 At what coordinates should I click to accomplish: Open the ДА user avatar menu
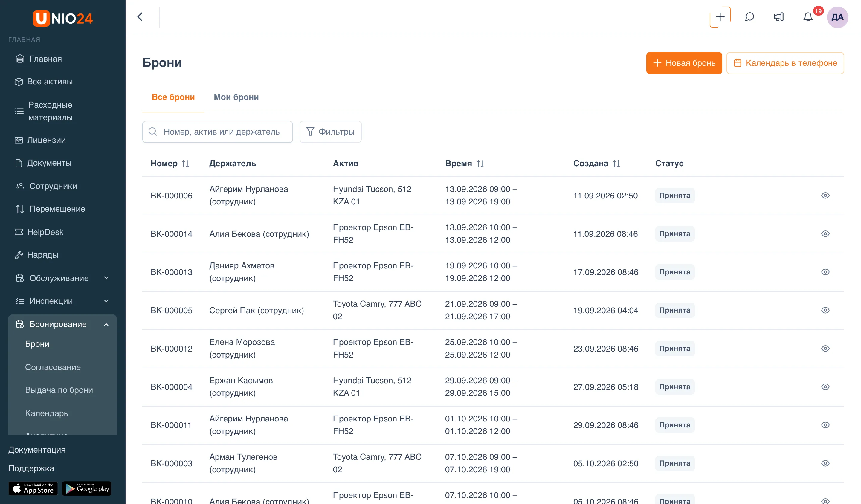click(837, 17)
